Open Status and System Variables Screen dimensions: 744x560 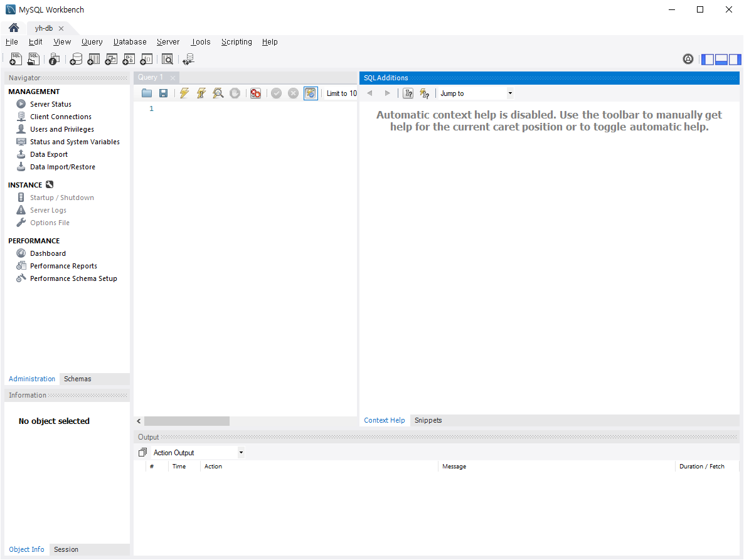[75, 142]
